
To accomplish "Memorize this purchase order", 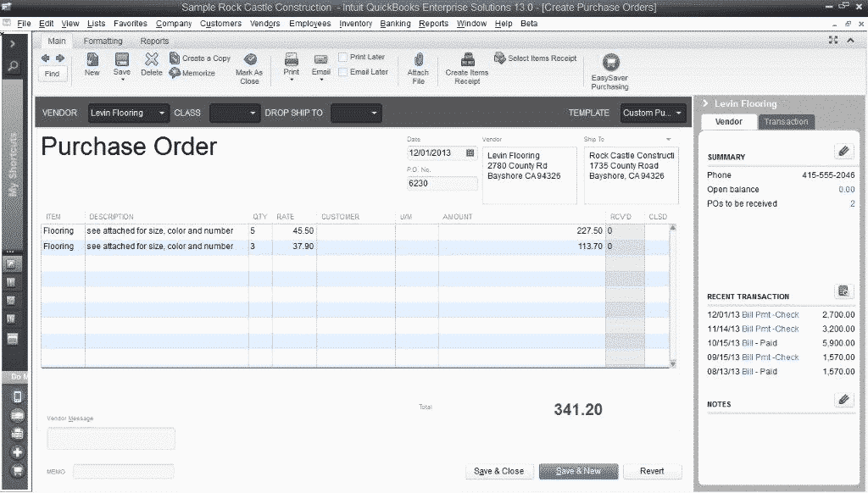I will pyautogui.click(x=192, y=73).
